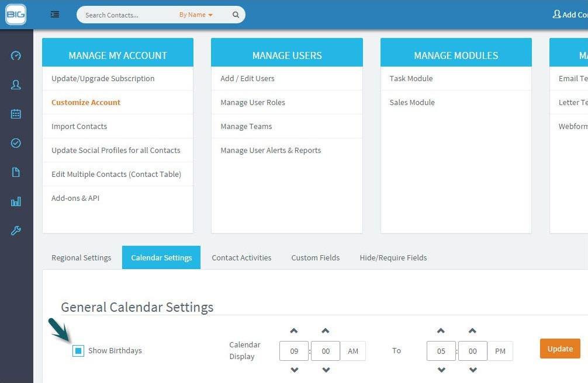The image size is (588, 383).
Task: Click the end hour field showing 05
Action: [441, 351]
